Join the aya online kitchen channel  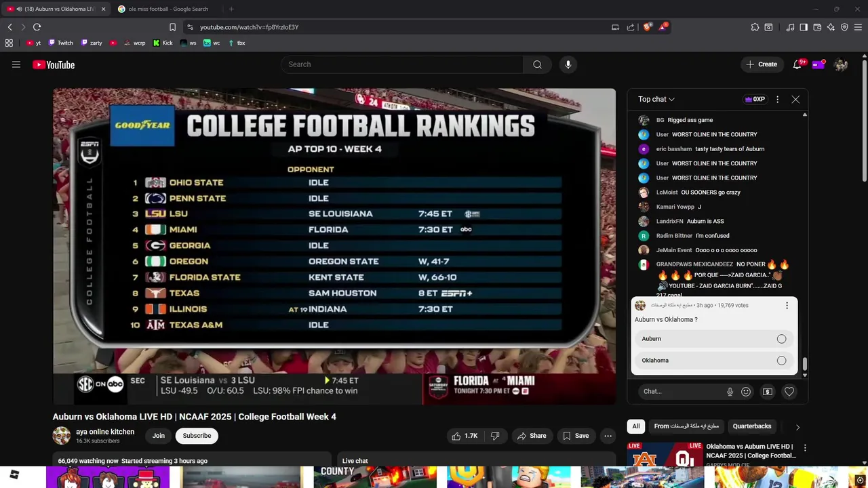[159, 436]
